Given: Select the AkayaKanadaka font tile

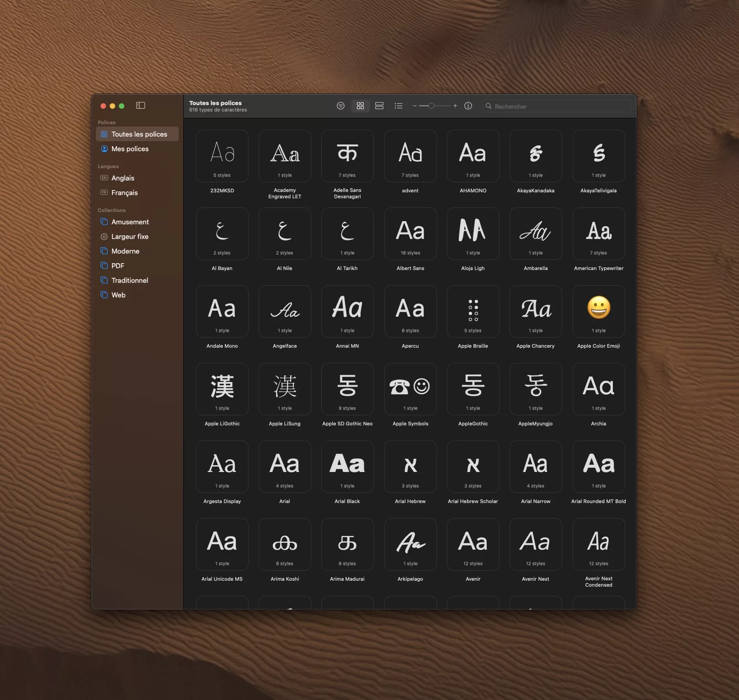Looking at the screenshot, I should click(536, 156).
